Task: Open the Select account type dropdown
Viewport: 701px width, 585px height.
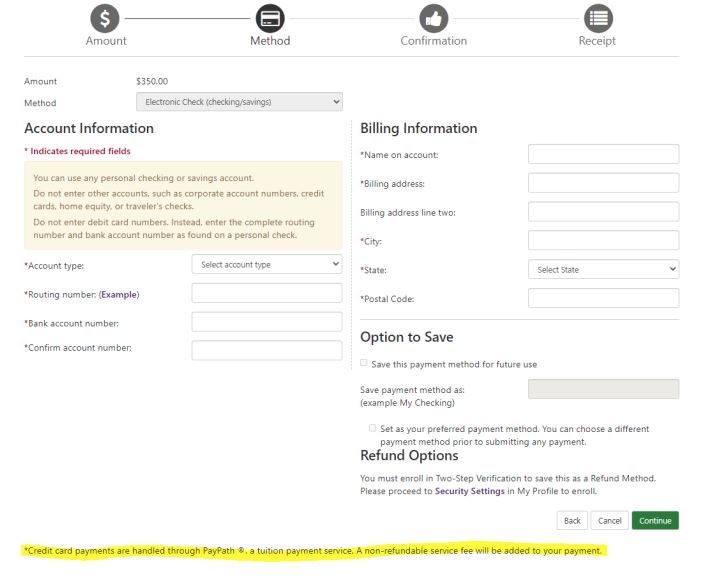Action: click(267, 265)
